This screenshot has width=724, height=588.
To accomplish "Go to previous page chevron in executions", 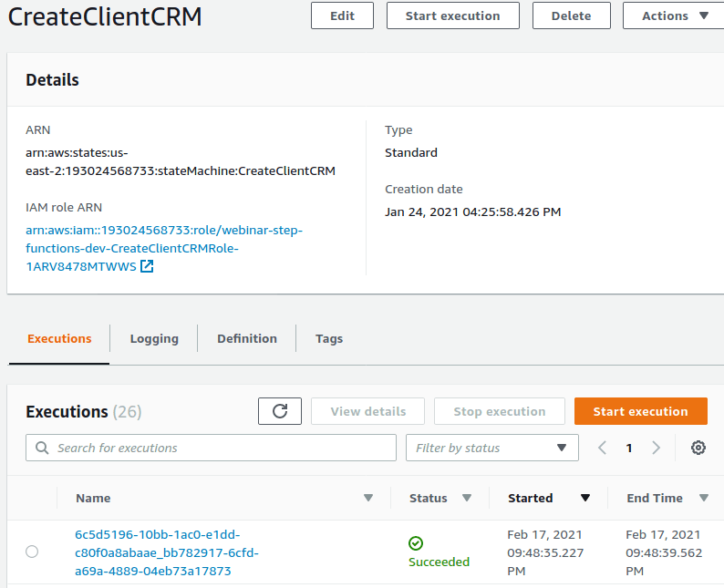I will pyautogui.click(x=602, y=448).
